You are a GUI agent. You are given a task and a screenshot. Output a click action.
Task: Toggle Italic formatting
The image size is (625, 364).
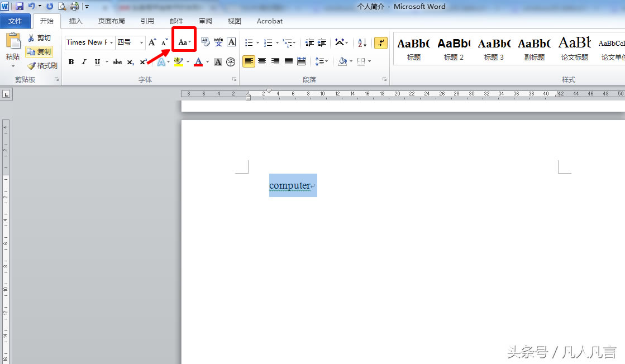click(x=84, y=62)
